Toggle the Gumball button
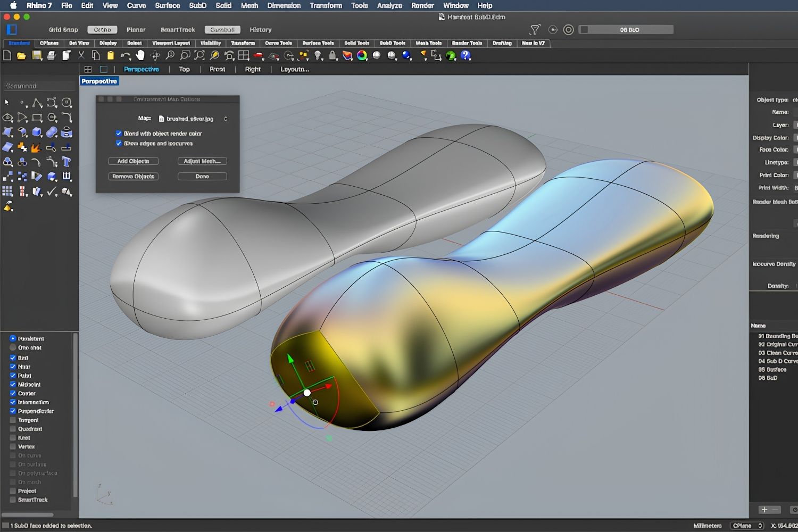This screenshot has width=798, height=532. (222, 30)
